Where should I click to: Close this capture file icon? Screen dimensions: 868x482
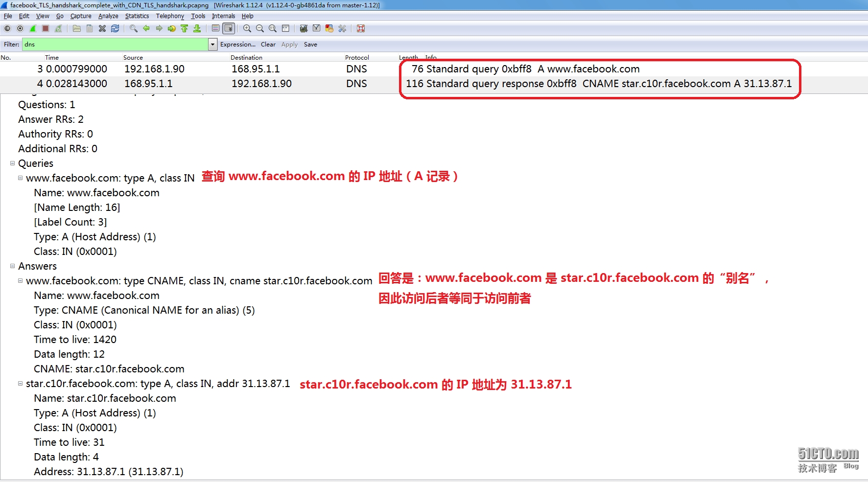point(102,28)
